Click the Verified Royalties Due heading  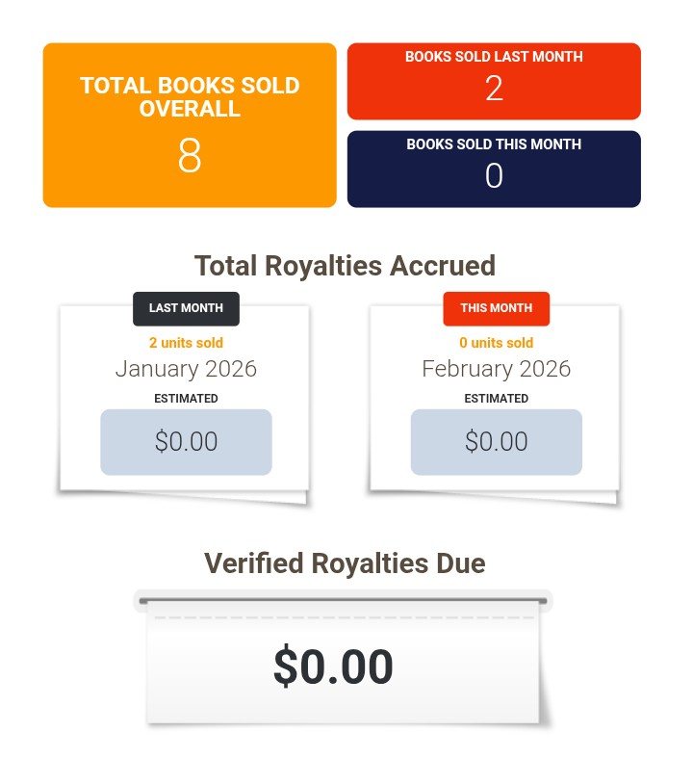(345, 563)
